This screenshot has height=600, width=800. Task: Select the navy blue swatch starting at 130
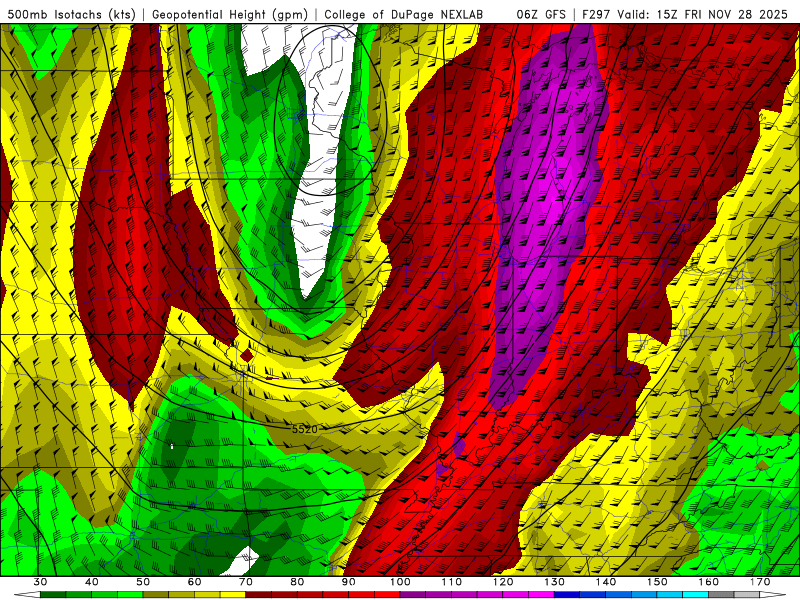click(x=567, y=594)
